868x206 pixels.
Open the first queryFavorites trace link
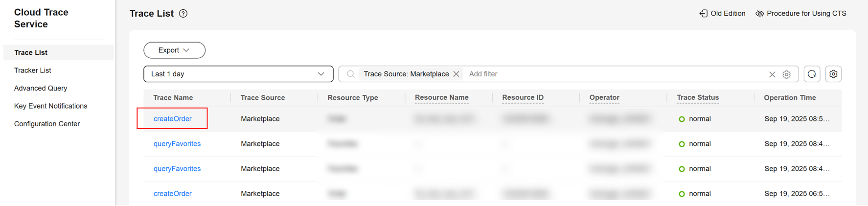coord(177,144)
